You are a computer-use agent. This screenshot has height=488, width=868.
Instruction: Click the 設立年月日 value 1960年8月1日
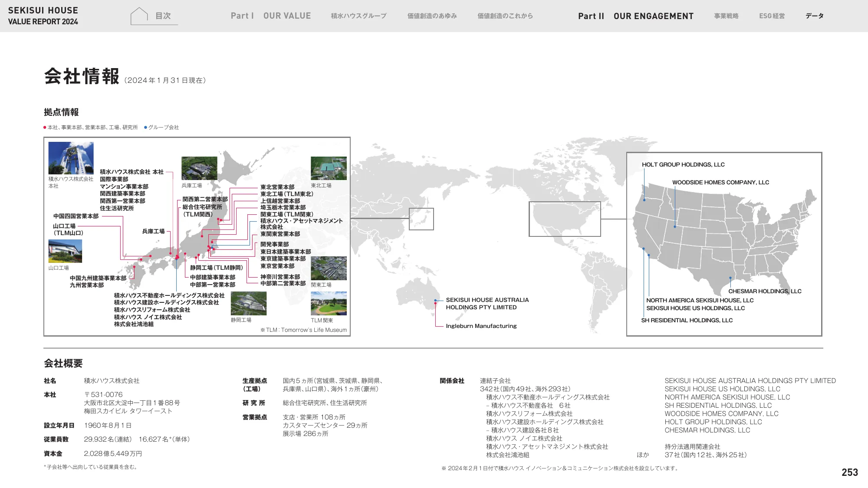108,426
